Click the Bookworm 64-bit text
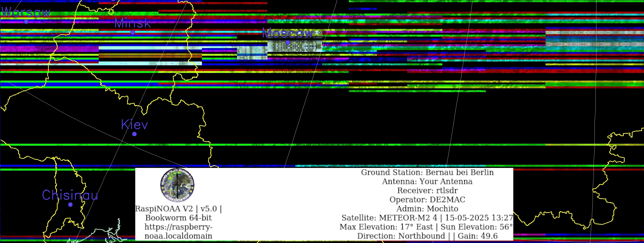The width and height of the screenshot is (644, 243). tap(179, 217)
